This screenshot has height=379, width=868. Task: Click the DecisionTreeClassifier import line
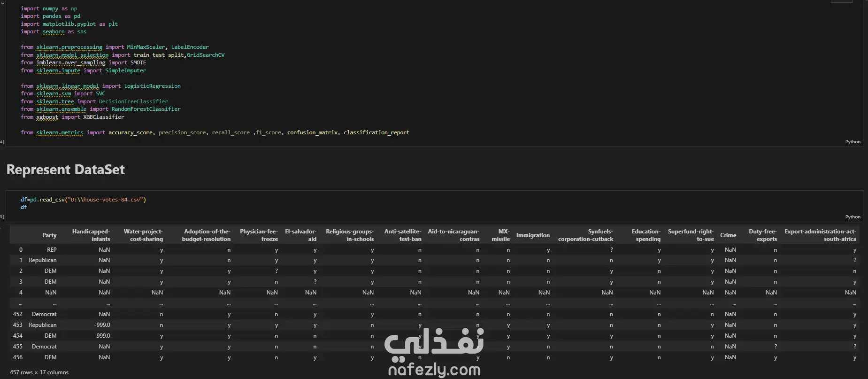pos(94,101)
